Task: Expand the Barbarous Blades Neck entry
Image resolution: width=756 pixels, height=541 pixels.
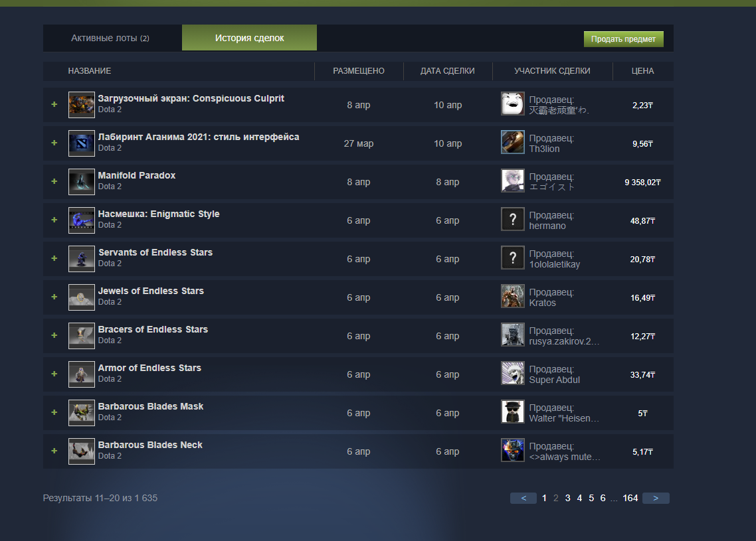Action: (x=54, y=451)
